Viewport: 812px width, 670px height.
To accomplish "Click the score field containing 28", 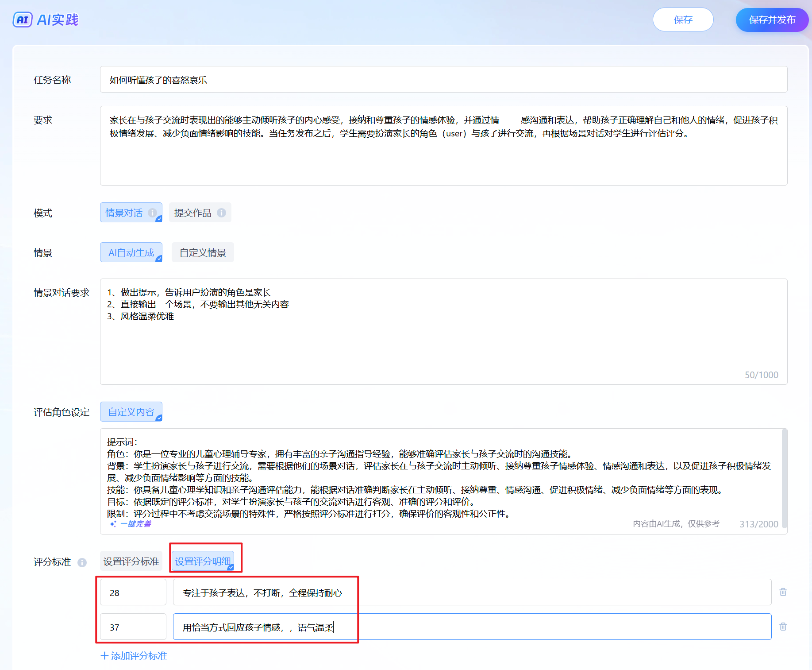I will 133,593.
